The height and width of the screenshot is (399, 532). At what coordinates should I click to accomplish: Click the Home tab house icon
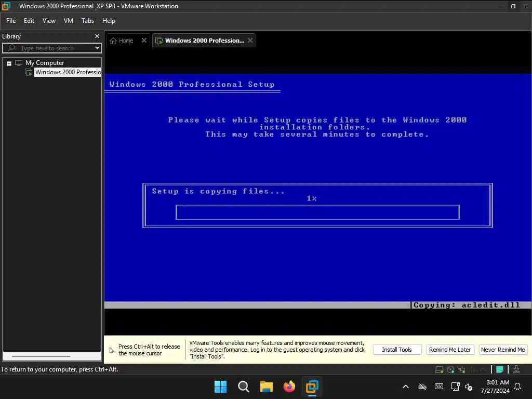coord(113,41)
